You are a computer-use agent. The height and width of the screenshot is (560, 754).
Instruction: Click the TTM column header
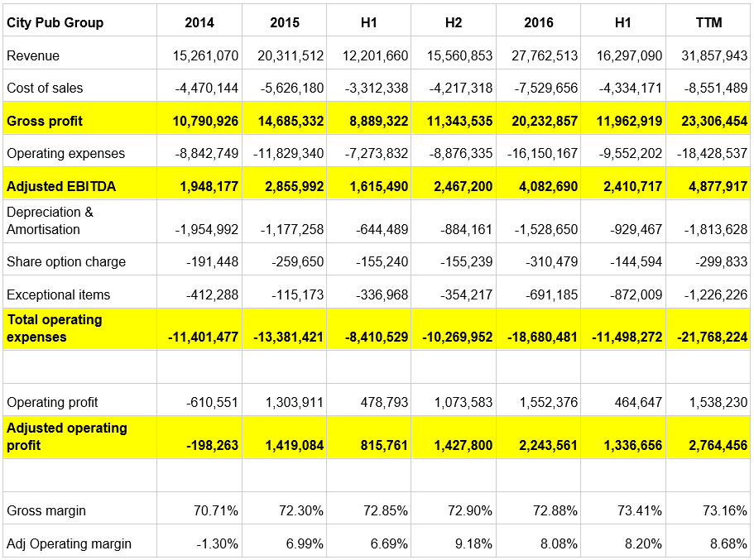pos(708,22)
